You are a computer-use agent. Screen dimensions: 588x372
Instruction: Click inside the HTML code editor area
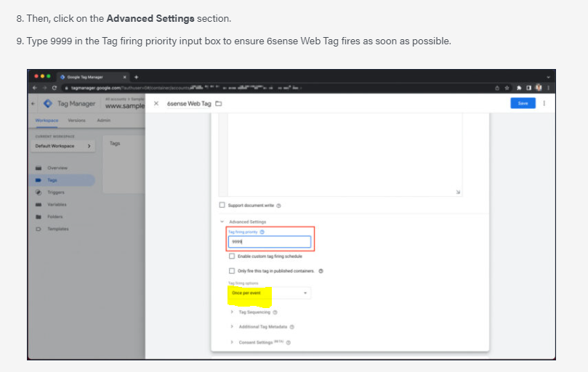coord(345,154)
